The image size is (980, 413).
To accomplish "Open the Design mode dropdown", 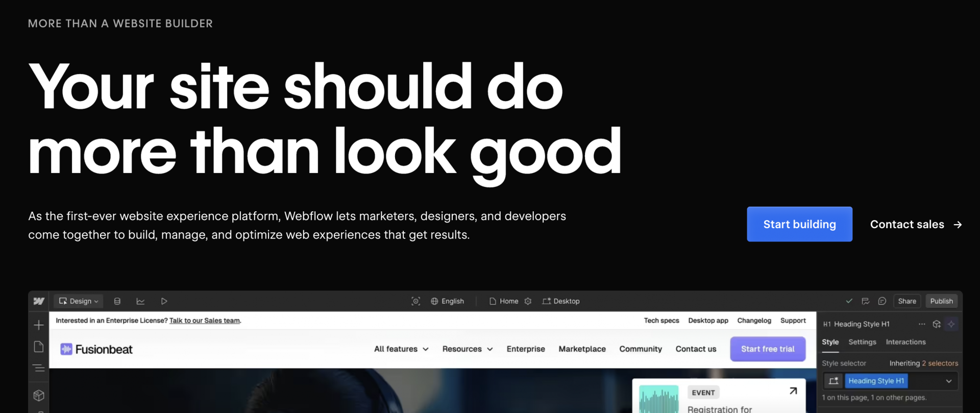I will coord(79,301).
